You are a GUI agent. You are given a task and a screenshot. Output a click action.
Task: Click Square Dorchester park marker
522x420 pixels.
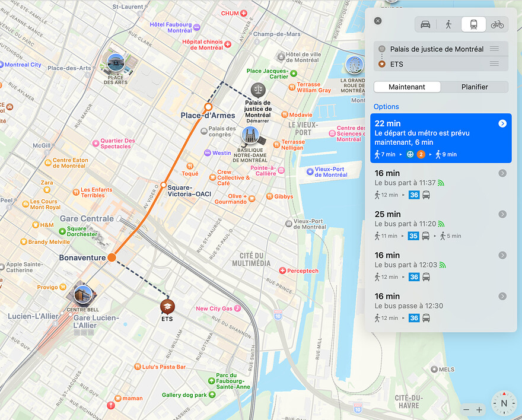(62, 231)
